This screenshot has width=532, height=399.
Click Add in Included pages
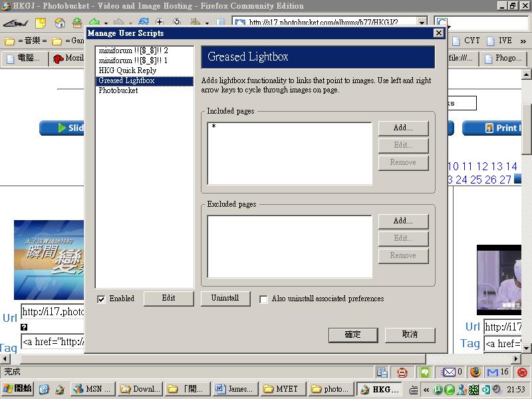point(403,128)
